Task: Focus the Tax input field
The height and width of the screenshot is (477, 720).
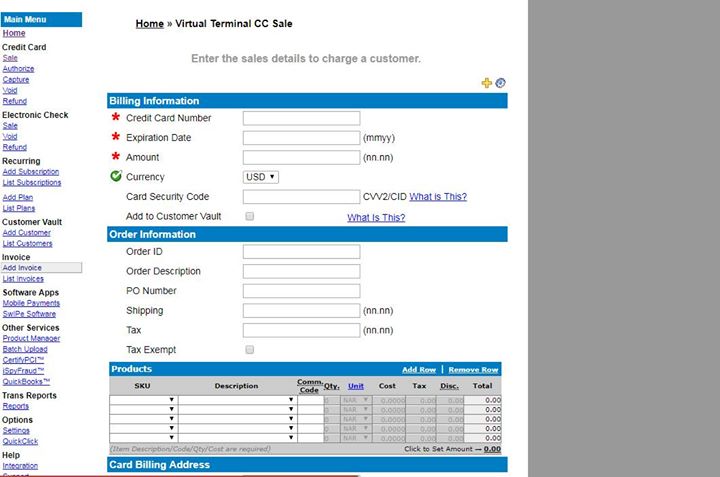Action: (x=301, y=331)
